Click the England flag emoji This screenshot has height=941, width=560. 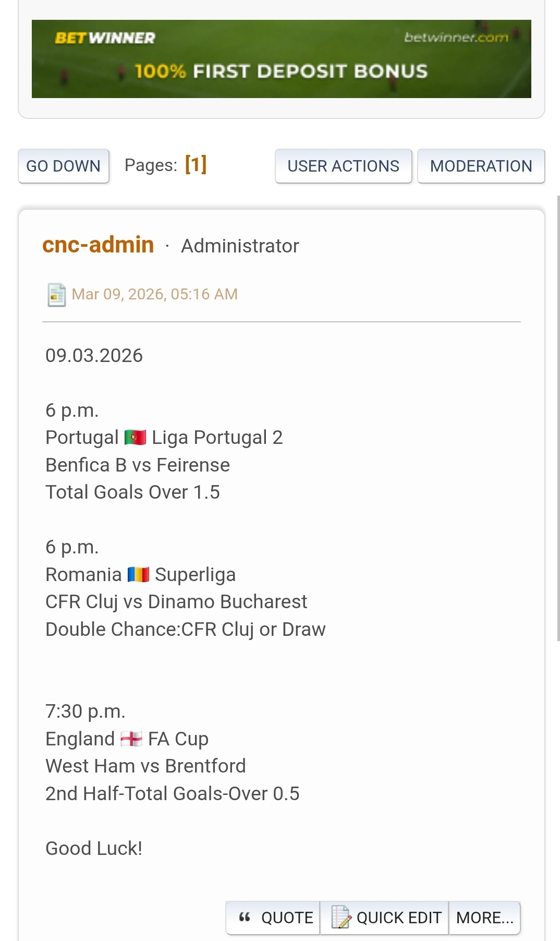coord(131,739)
